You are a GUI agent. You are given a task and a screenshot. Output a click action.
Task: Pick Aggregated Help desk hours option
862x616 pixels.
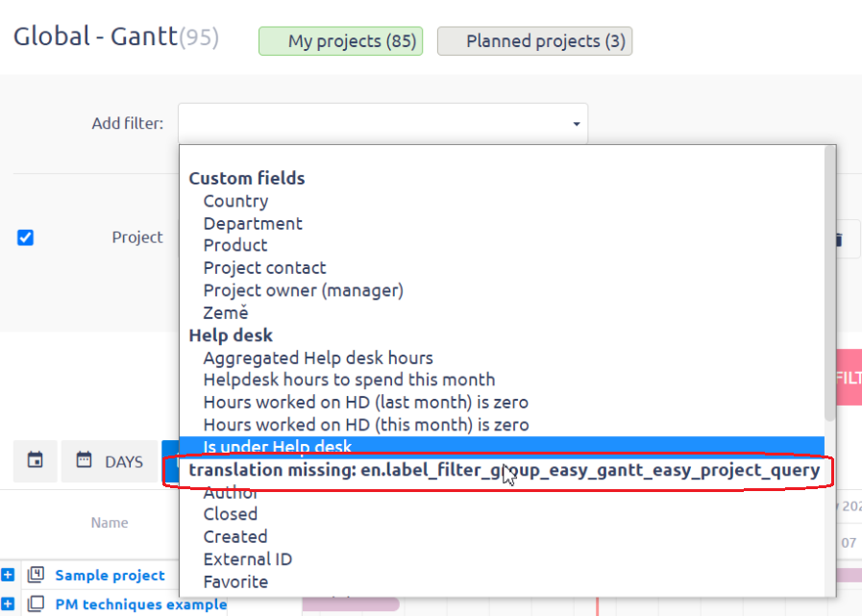coord(318,357)
